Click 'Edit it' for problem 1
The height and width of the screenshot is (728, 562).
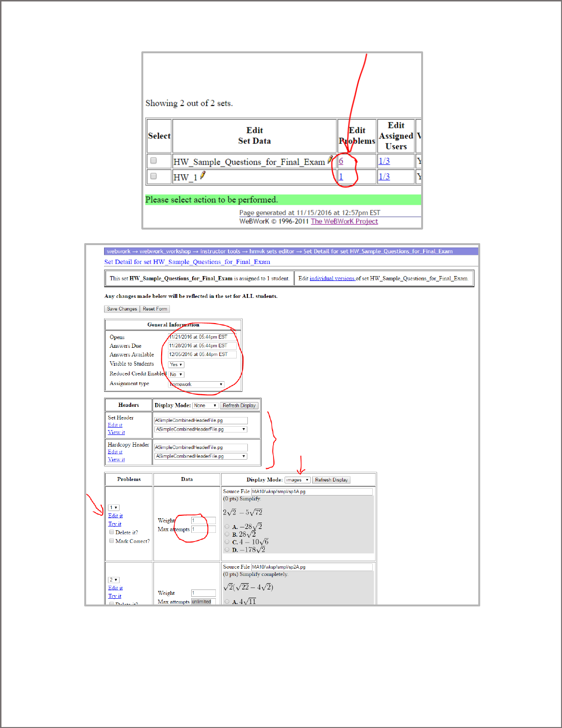click(x=116, y=516)
